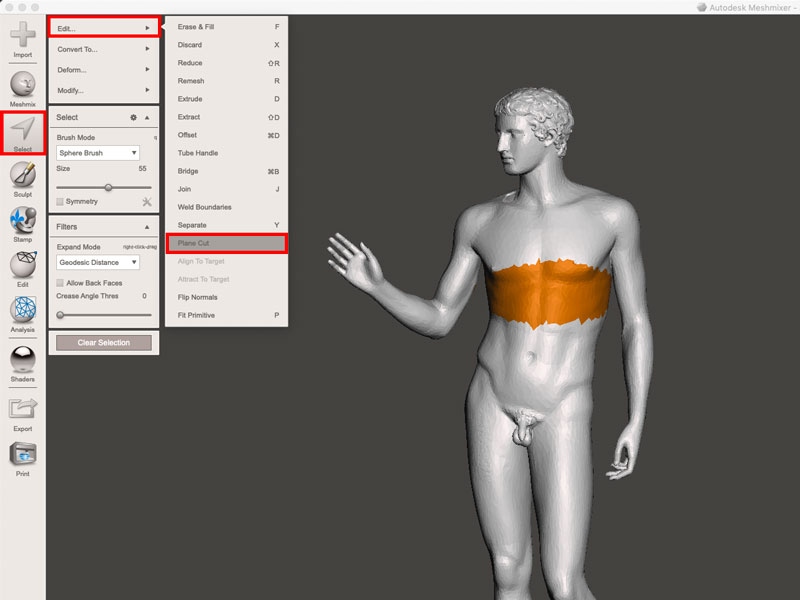Open the Meshmix tool
Viewport: 800px width, 600px height.
(22, 86)
